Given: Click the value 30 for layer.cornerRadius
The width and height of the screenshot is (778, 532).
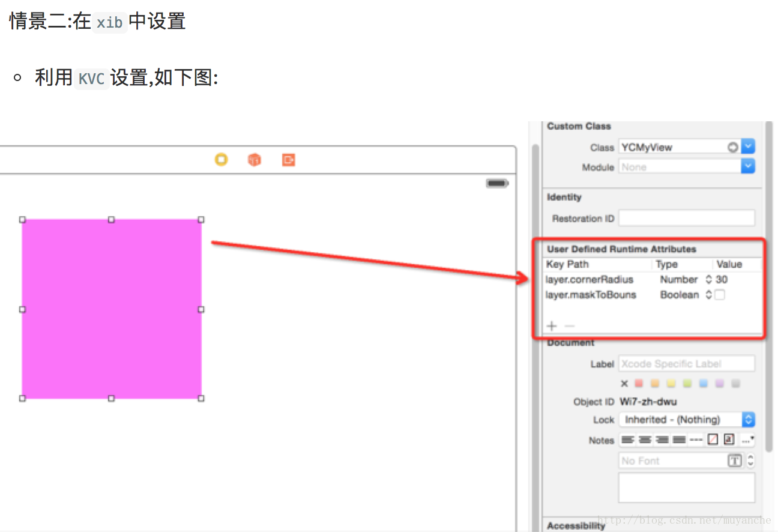Looking at the screenshot, I should tap(722, 279).
